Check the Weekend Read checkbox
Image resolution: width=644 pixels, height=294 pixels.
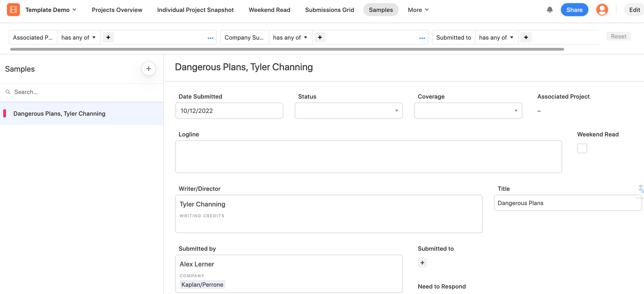582,148
